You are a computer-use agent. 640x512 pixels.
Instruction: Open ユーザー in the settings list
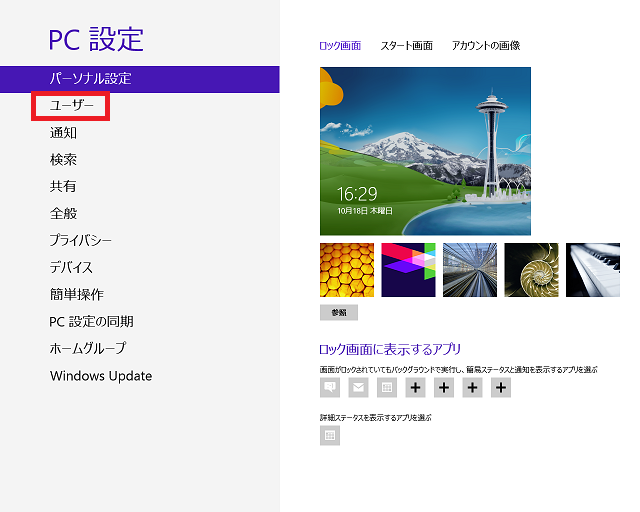click(x=71, y=105)
